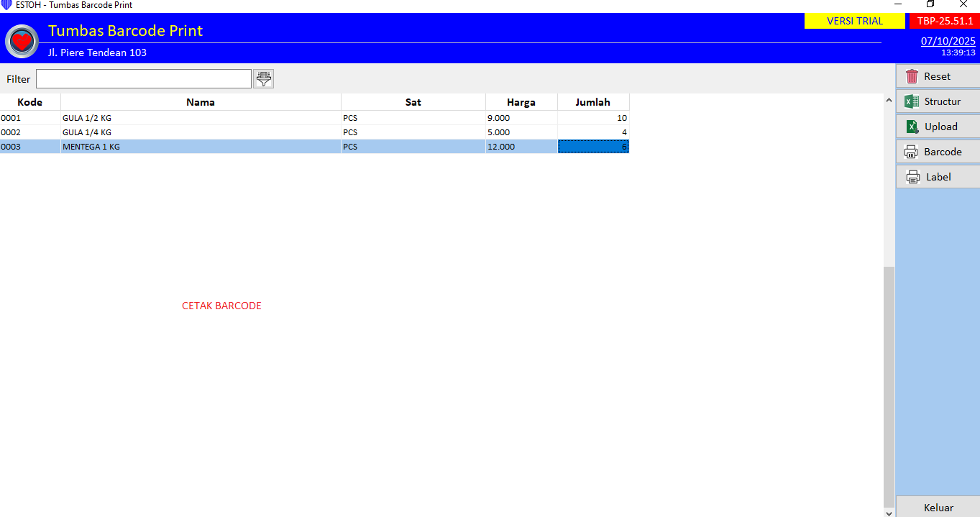Click the TBP-25.51.1 version badge
This screenshot has height=517, width=980.
pyautogui.click(x=945, y=21)
